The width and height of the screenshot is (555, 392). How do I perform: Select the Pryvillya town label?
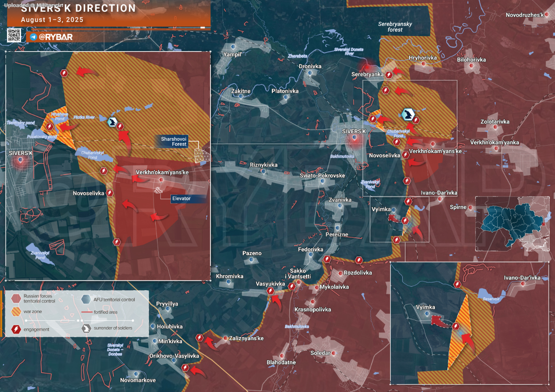coord(167,304)
